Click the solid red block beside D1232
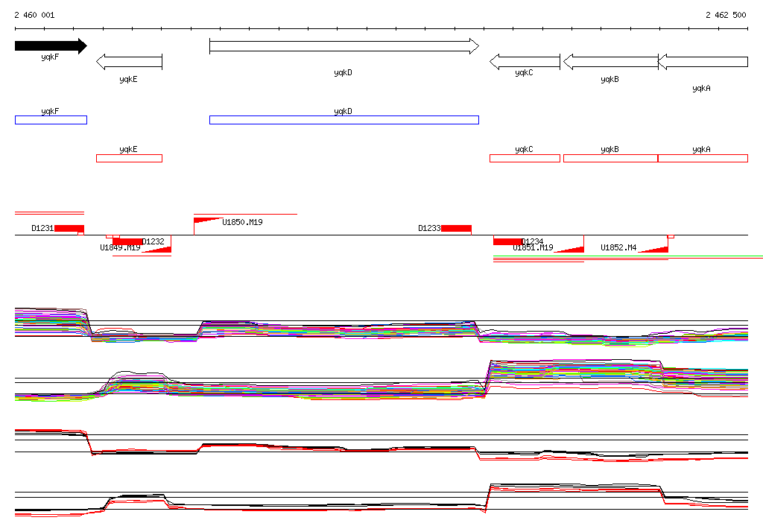763x532 pixels. [127, 241]
